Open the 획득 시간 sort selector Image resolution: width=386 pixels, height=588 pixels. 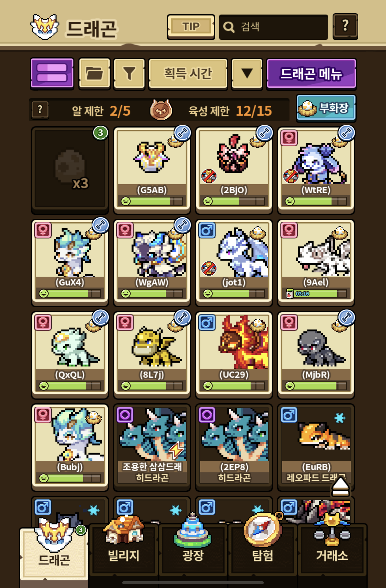click(188, 73)
